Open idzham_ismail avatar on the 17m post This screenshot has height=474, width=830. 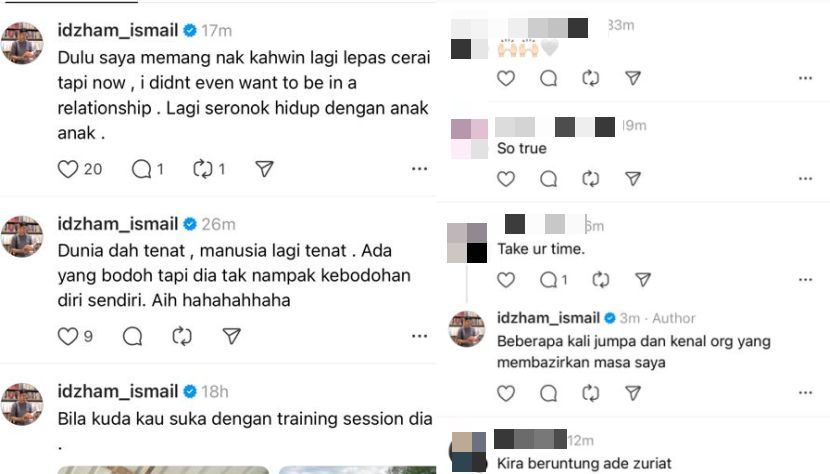[22, 43]
